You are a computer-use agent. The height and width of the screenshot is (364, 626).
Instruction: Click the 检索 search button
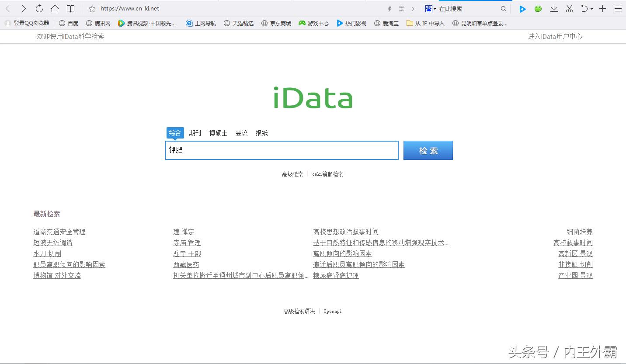428,150
